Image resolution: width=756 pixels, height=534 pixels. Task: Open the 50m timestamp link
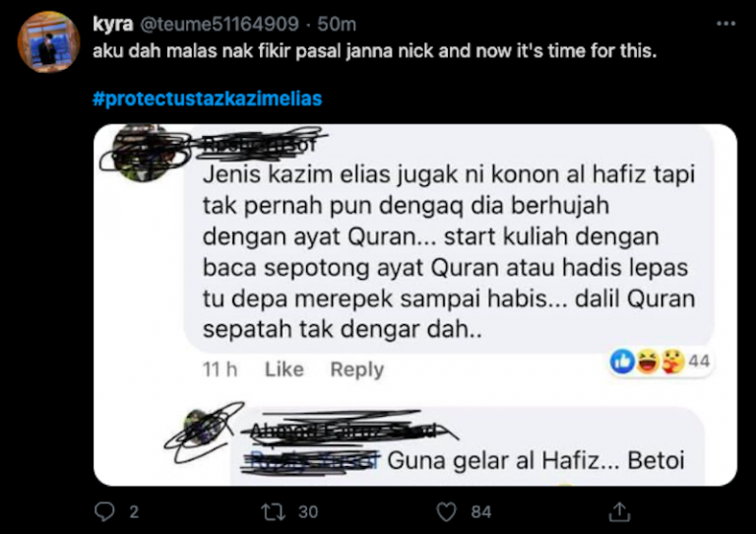pyautogui.click(x=337, y=24)
